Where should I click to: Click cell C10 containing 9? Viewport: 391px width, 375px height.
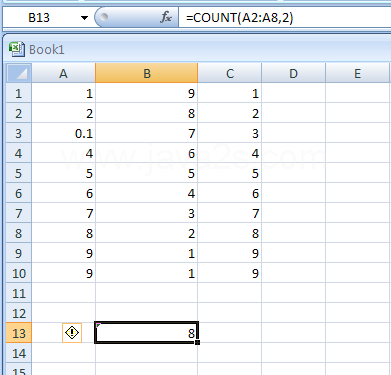coord(230,273)
